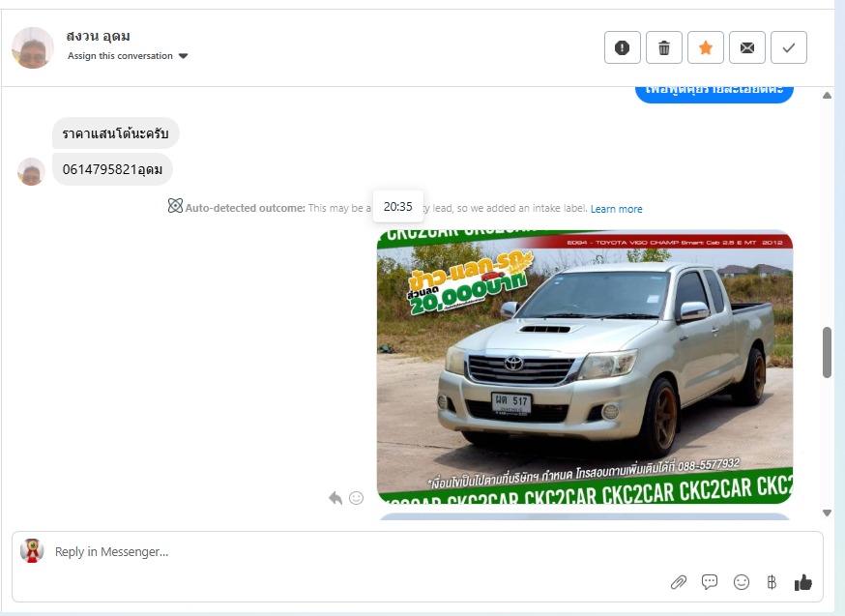Open สงวน อุดม contact name in header
Image resolution: width=845 pixels, height=616 pixels.
tap(98, 36)
